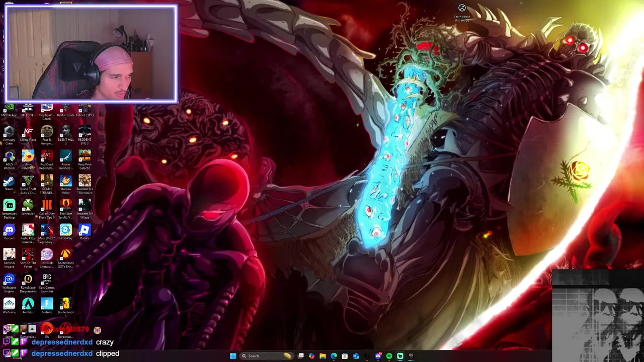This screenshot has width=644, height=362.
Task: Open Microsoft Store from the taskbar
Action: coord(345,356)
